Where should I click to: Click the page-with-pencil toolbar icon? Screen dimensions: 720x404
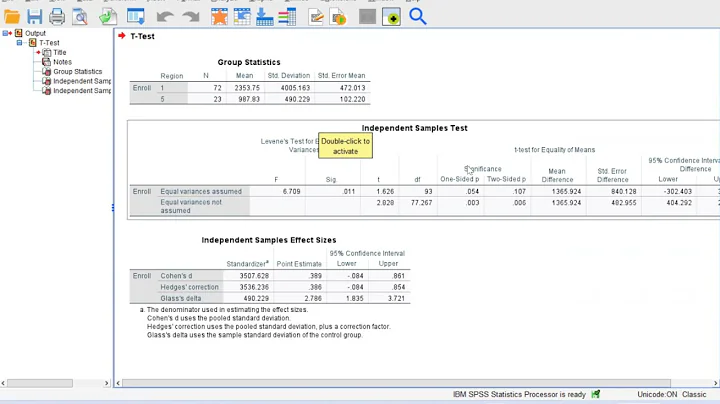pyautogui.click(x=316, y=17)
